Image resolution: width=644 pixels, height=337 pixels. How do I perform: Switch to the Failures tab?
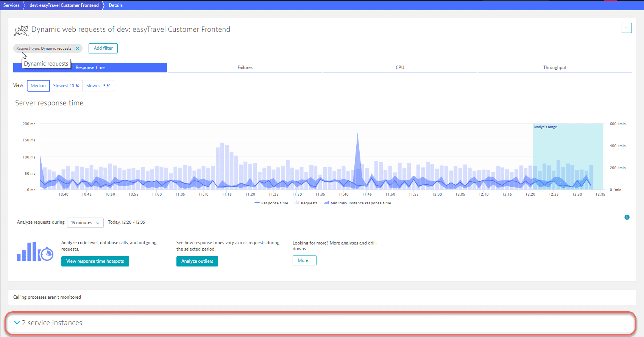245,67
